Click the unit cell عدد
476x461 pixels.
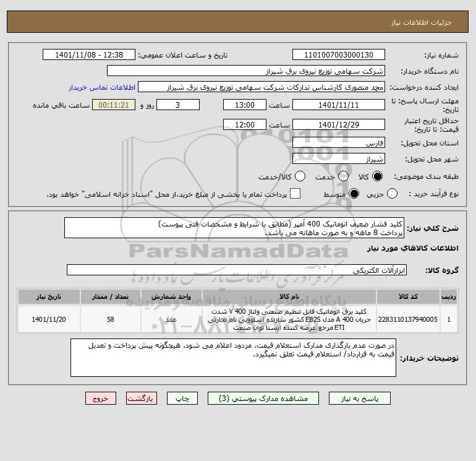pyautogui.click(x=171, y=319)
